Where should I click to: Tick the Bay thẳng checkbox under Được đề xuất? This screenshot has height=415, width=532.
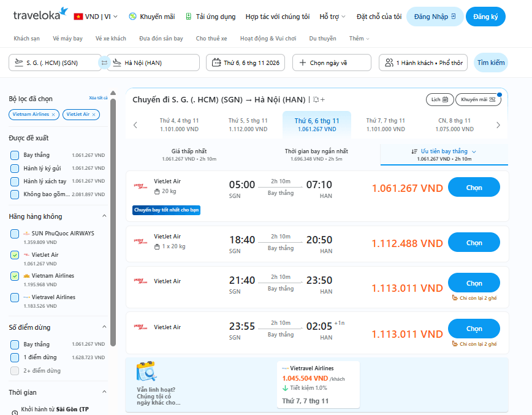click(x=15, y=155)
